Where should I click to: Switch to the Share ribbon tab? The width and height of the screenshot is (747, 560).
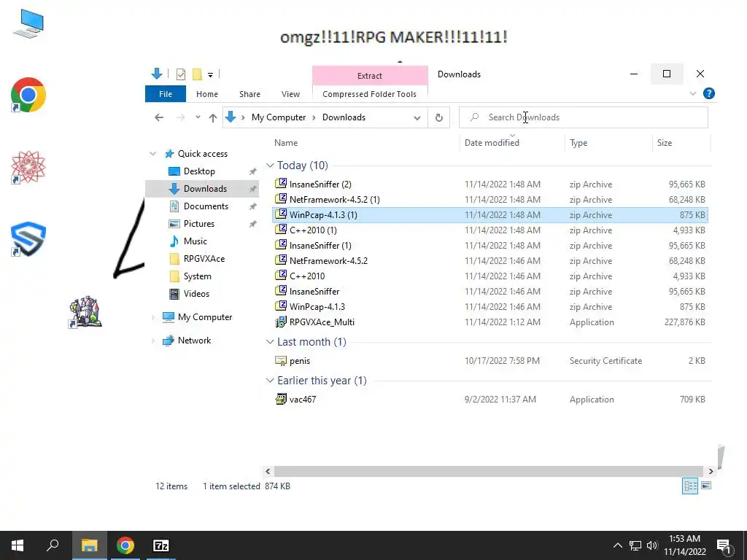249,94
